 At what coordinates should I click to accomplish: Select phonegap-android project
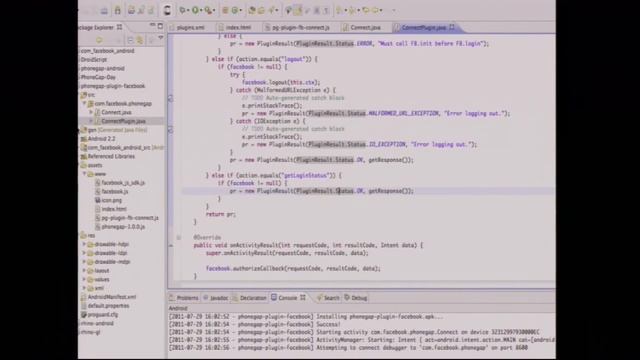point(102,69)
